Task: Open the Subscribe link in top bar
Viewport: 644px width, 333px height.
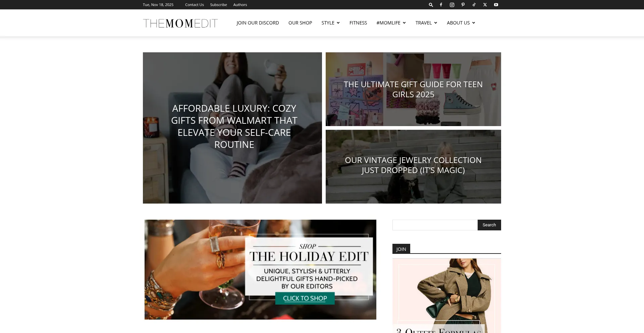Action: [x=218, y=5]
